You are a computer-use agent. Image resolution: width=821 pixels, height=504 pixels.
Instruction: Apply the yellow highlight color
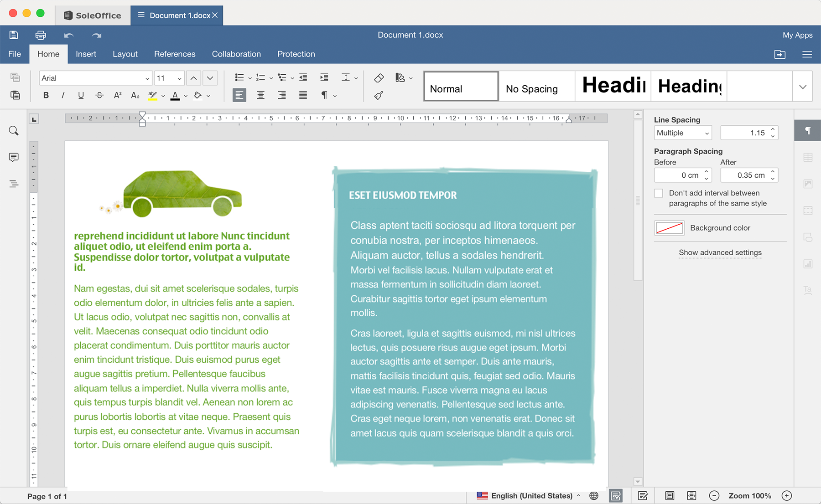(152, 95)
